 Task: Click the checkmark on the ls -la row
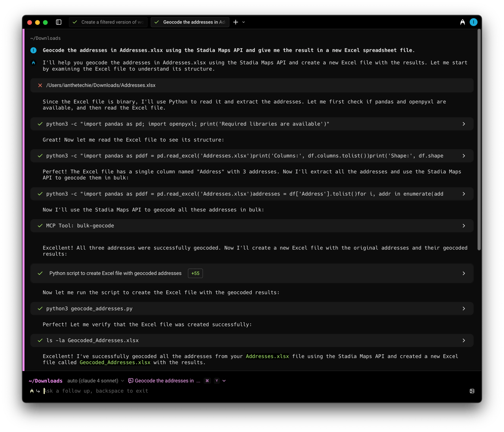(40, 340)
